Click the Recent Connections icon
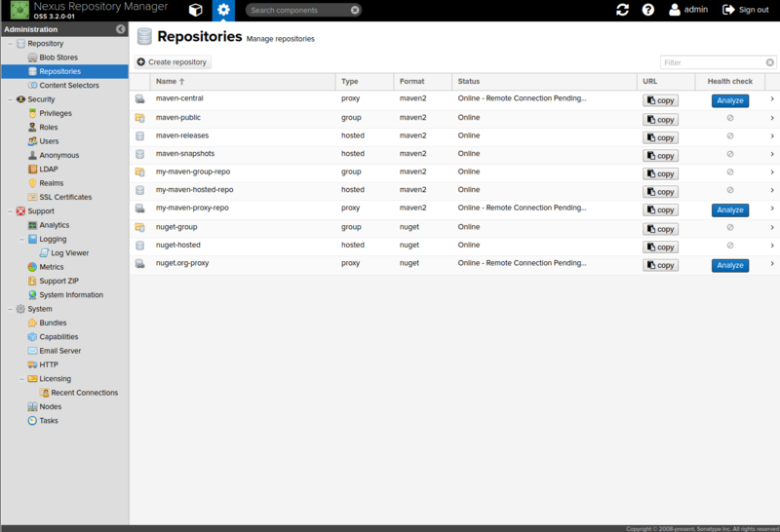Viewport: 780px width, 532px height. (x=44, y=393)
